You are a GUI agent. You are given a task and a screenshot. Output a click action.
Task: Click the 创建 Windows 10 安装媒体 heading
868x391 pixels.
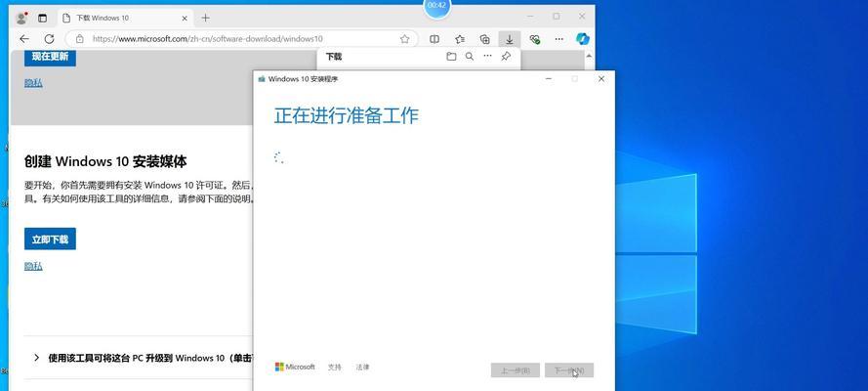point(105,161)
